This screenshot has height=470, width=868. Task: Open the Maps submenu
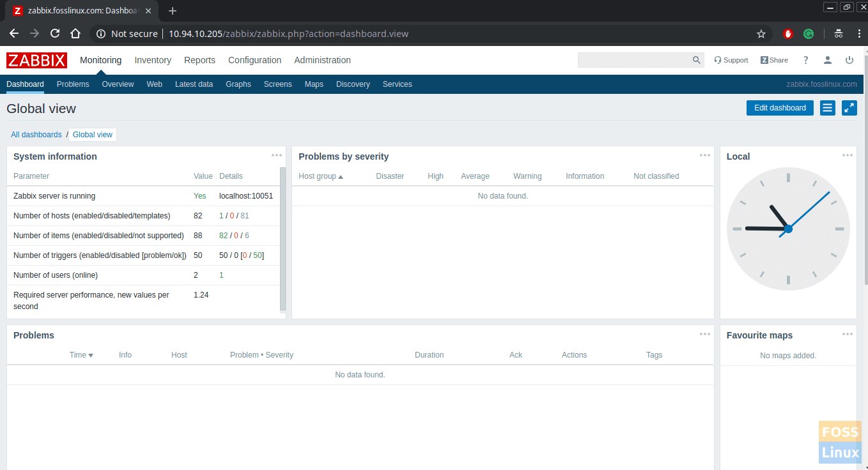point(314,84)
